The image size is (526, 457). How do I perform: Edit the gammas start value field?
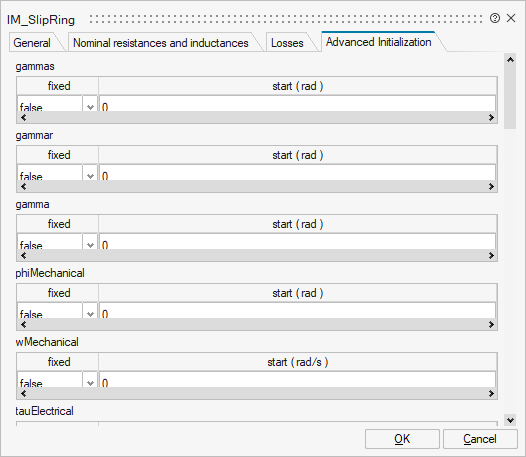click(297, 104)
